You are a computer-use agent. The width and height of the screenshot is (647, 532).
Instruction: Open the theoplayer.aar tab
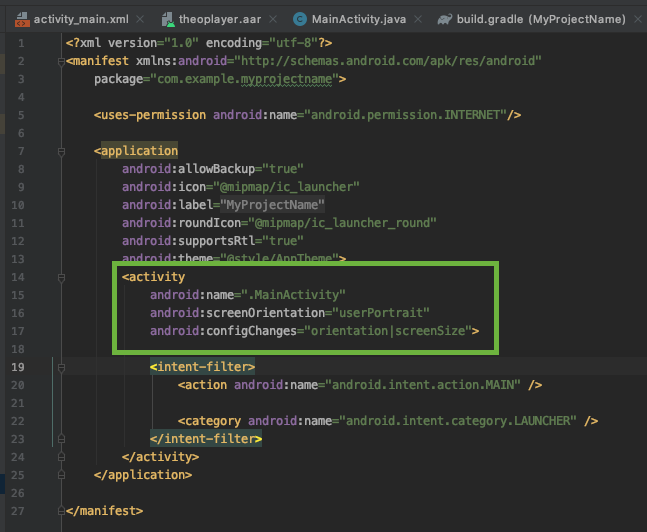(208, 19)
